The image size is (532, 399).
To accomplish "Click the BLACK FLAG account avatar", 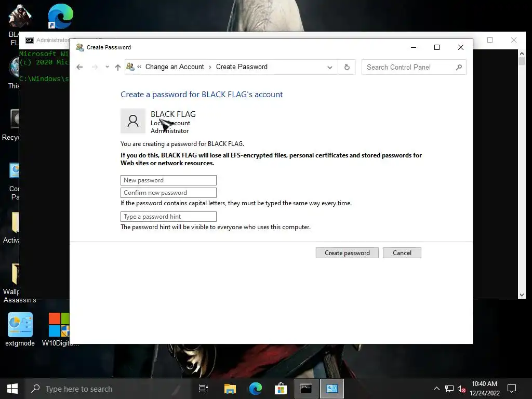I will pyautogui.click(x=133, y=121).
